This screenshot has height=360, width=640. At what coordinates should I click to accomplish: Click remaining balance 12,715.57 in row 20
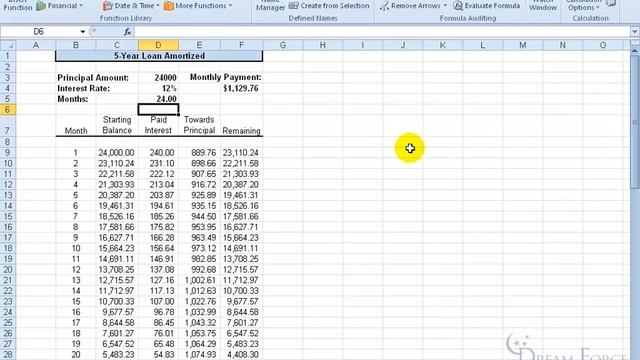pyautogui.click(x=242, y=269)
